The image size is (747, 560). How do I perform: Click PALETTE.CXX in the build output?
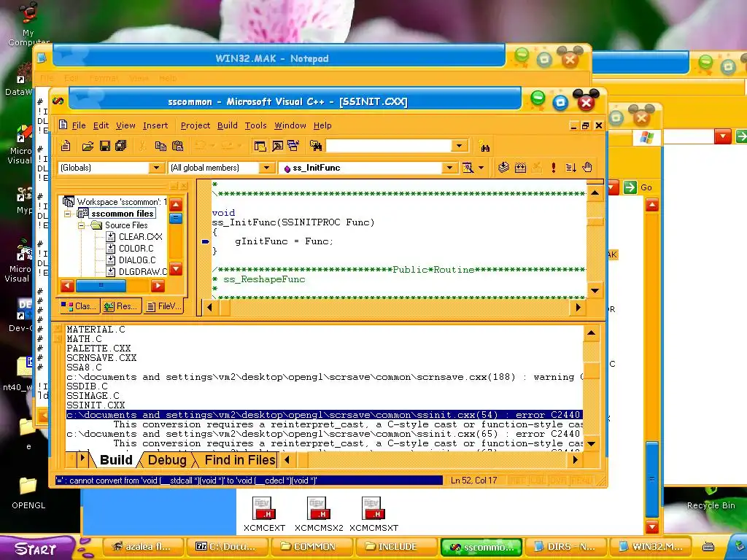(98, 348)
